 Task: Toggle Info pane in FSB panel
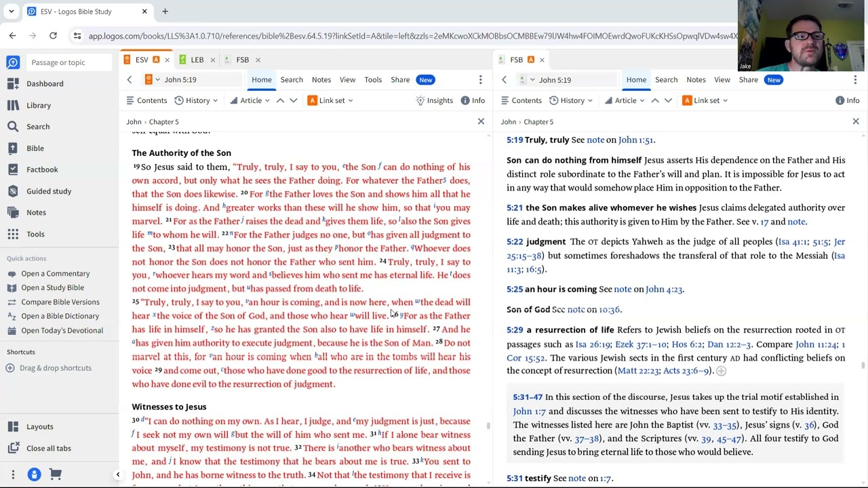coord(848,100)
